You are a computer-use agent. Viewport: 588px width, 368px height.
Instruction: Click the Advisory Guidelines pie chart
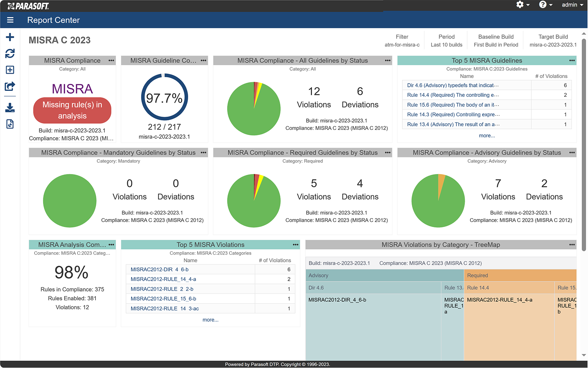[x=438, y=201]
